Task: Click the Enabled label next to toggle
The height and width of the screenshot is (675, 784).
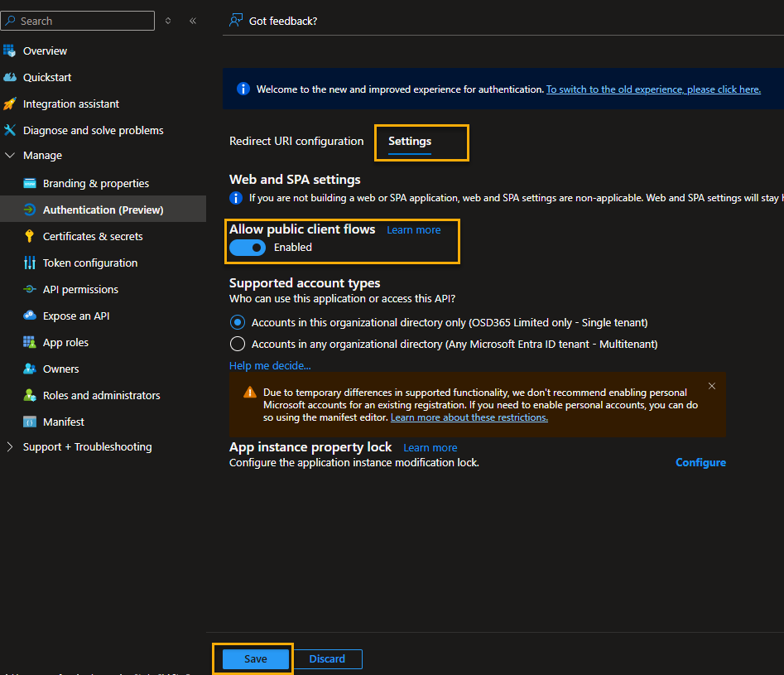Action: (x=292, y=247)
